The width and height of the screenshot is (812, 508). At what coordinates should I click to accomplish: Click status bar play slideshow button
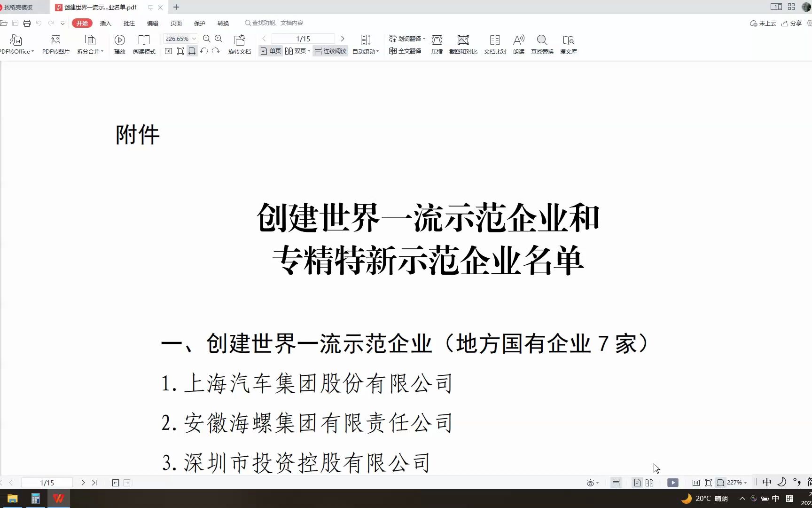(x=673, y=483)
